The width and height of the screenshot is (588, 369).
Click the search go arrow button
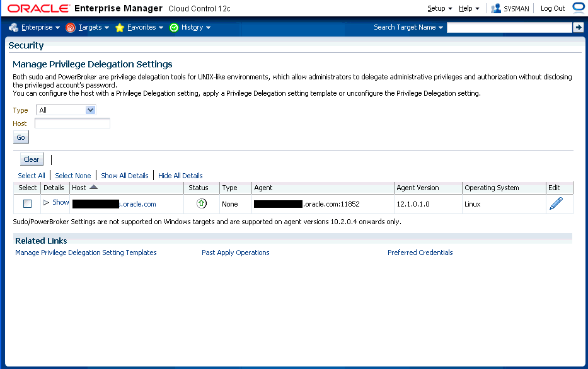point(579,27)
